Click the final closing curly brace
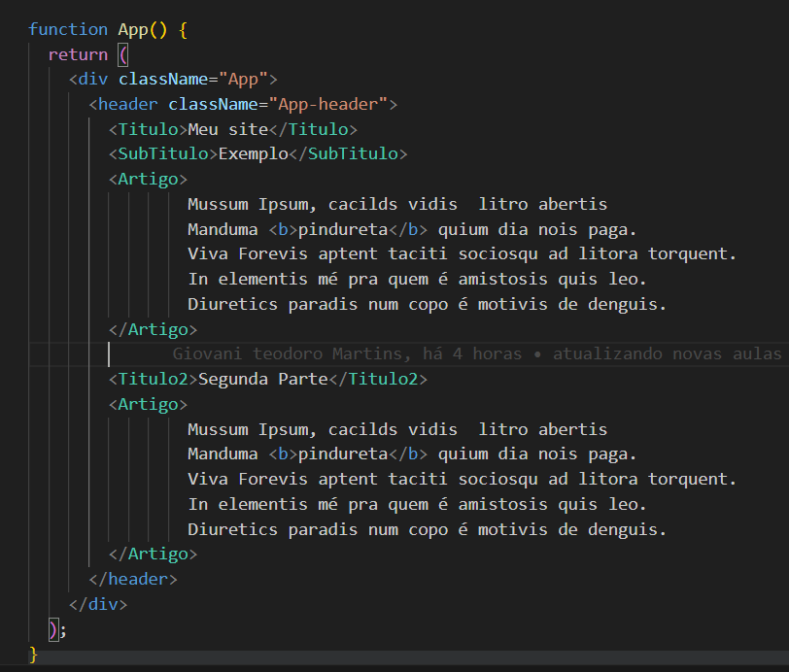This screenshot has width=789, height=672. [x=33, y=655]
